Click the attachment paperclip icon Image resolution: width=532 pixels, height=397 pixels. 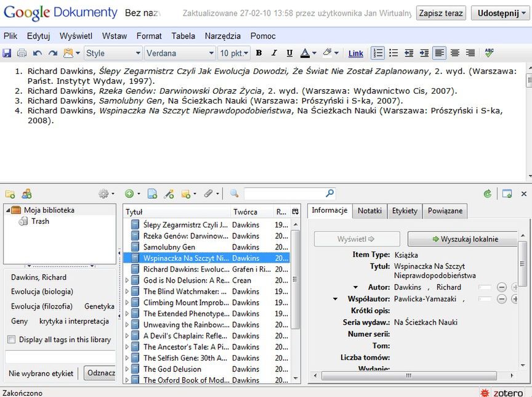211,194
